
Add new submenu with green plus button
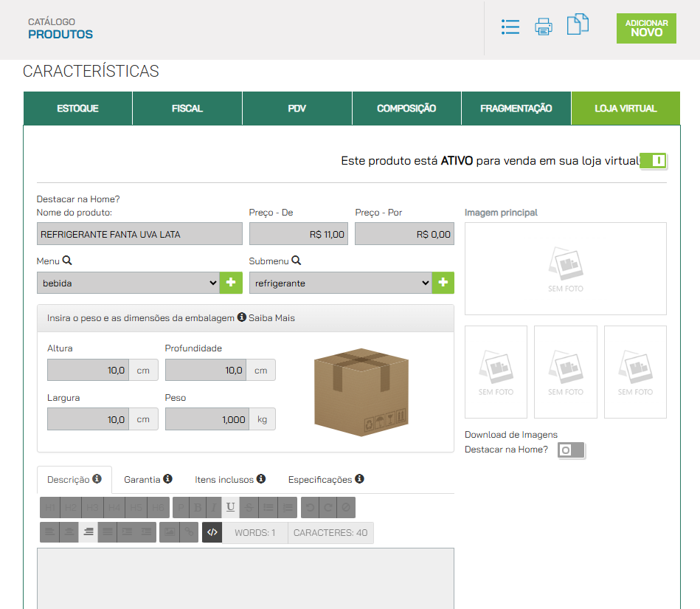pos(443,283)
